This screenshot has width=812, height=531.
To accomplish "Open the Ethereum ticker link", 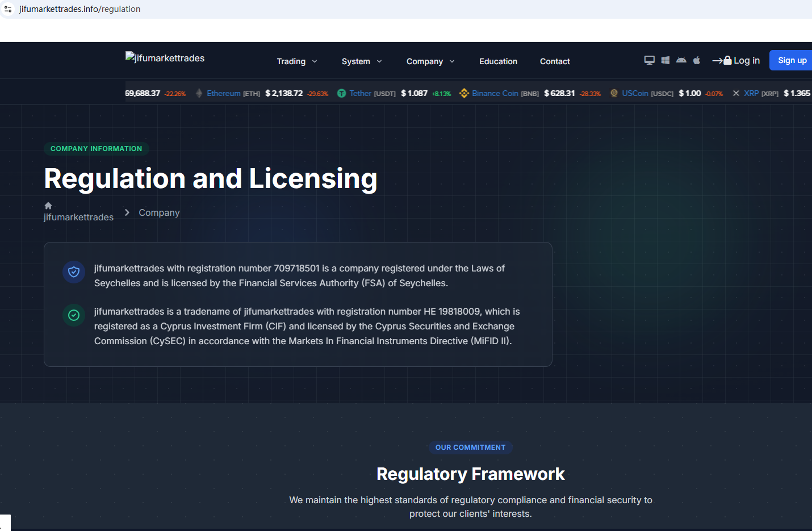I will (x=223, y=93).
